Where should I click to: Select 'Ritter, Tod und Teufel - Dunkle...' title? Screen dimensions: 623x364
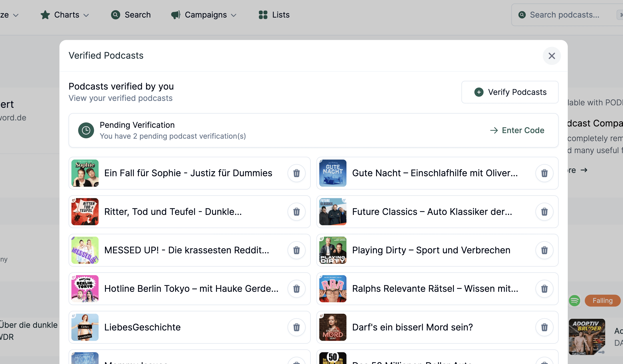[173, 212]
